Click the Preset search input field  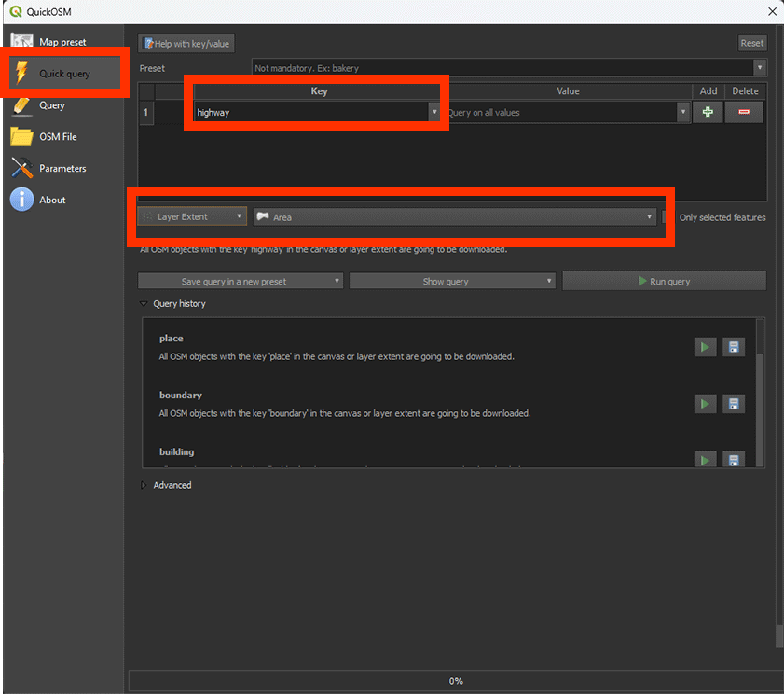pos(503,68)
